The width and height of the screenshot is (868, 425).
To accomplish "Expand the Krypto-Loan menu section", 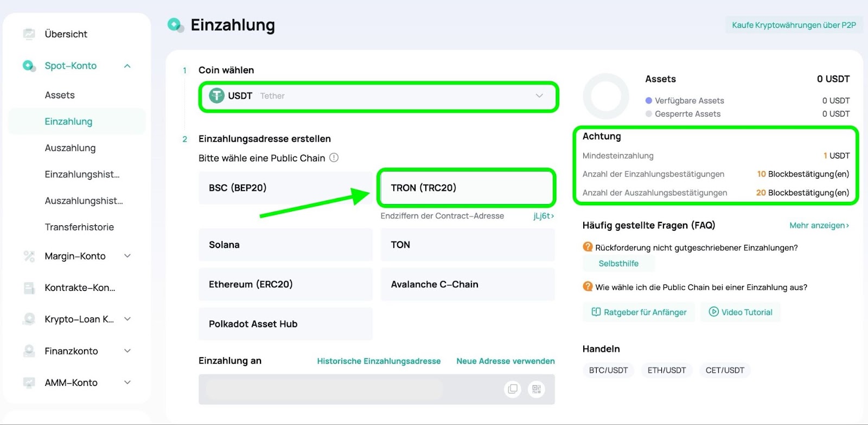I will pyautogui.click(x=127, y=319).
